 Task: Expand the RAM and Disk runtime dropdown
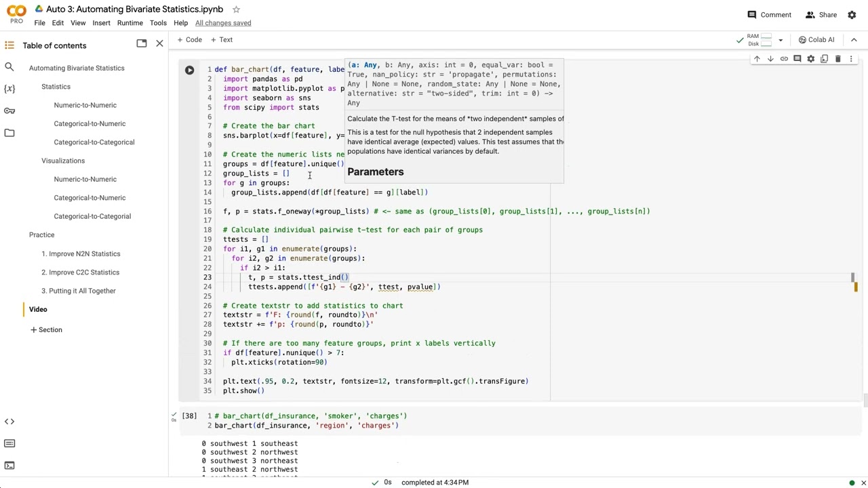(781, 40)
